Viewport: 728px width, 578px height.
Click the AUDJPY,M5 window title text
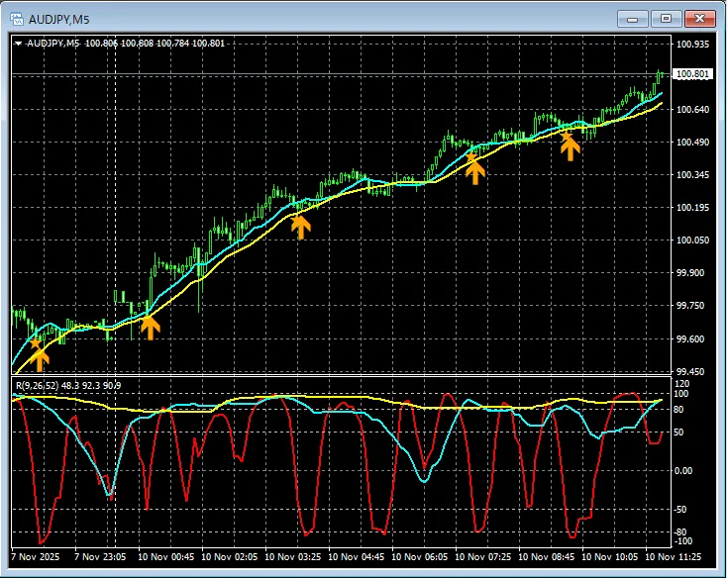59,20
